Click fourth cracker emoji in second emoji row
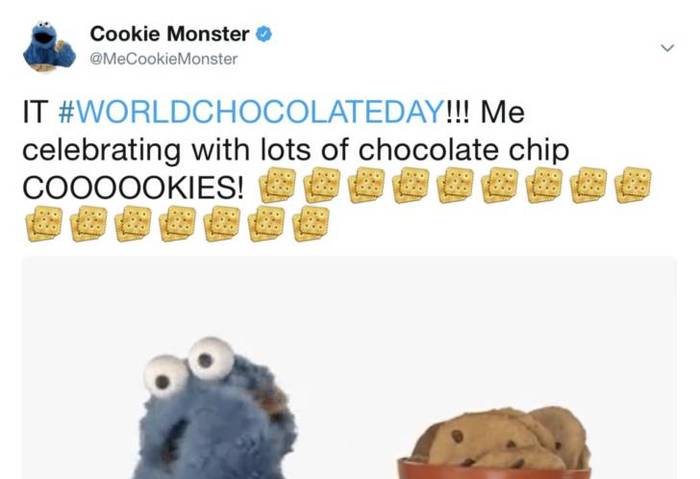Screen dimensions: 700x479 tap(178, 224)
